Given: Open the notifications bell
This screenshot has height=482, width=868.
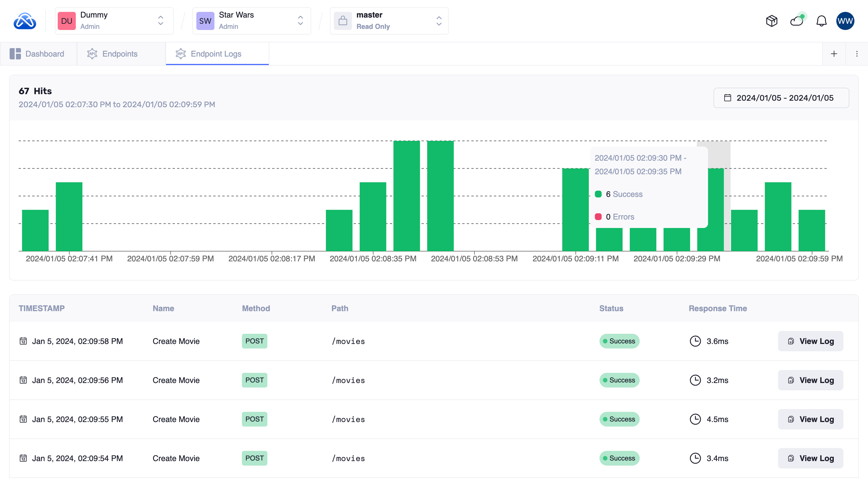Looking at the screenshot, I should coord(821,21).
